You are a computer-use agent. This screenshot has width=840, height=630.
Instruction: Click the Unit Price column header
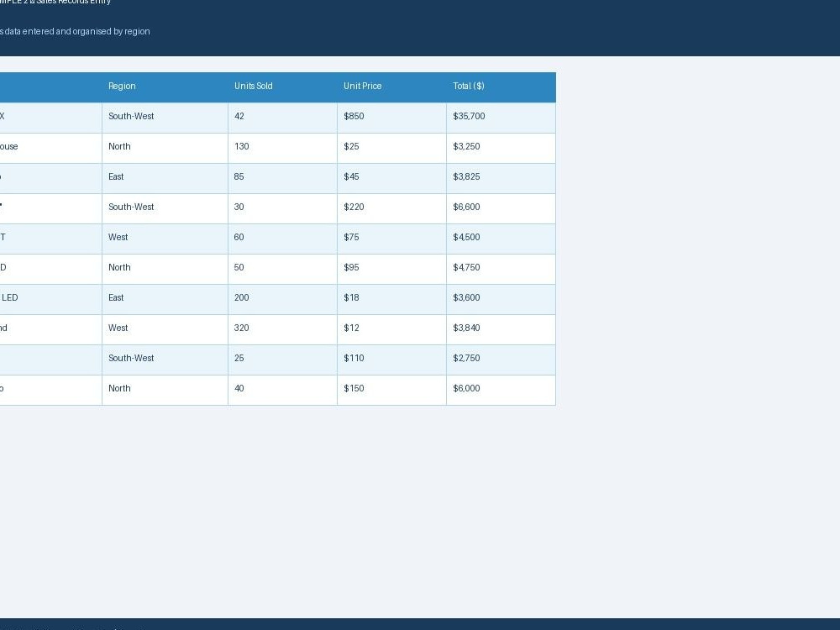click(x=392, y=87)
